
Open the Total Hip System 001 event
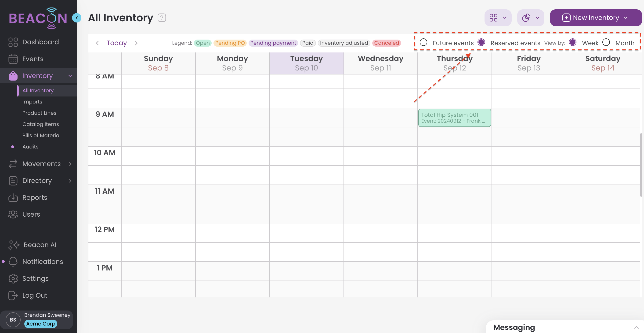(455, 118)
